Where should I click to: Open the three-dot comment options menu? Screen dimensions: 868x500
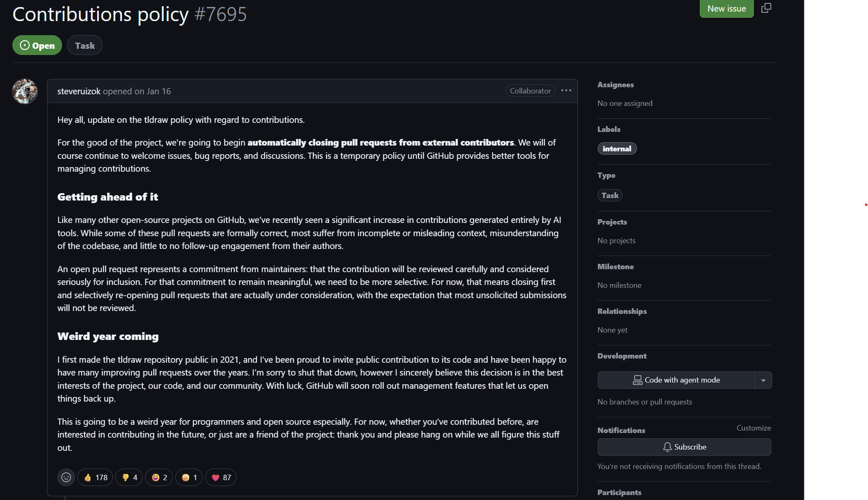pos(566,91)
